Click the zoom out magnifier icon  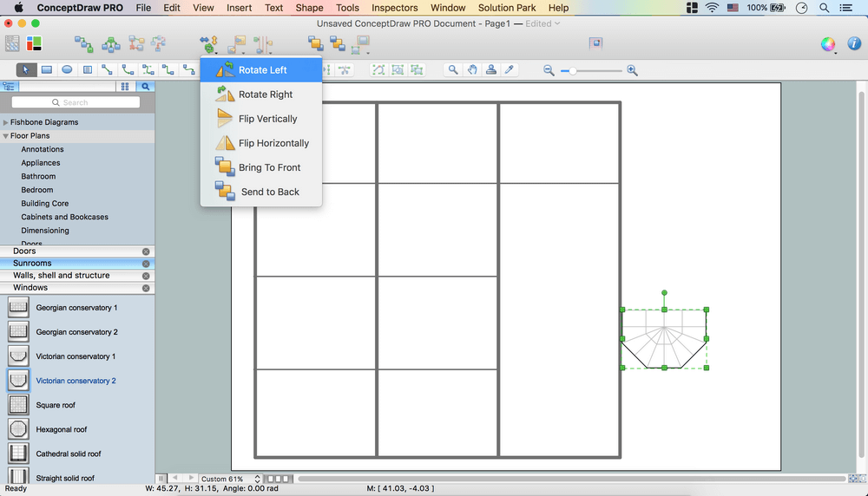(549, 70)
